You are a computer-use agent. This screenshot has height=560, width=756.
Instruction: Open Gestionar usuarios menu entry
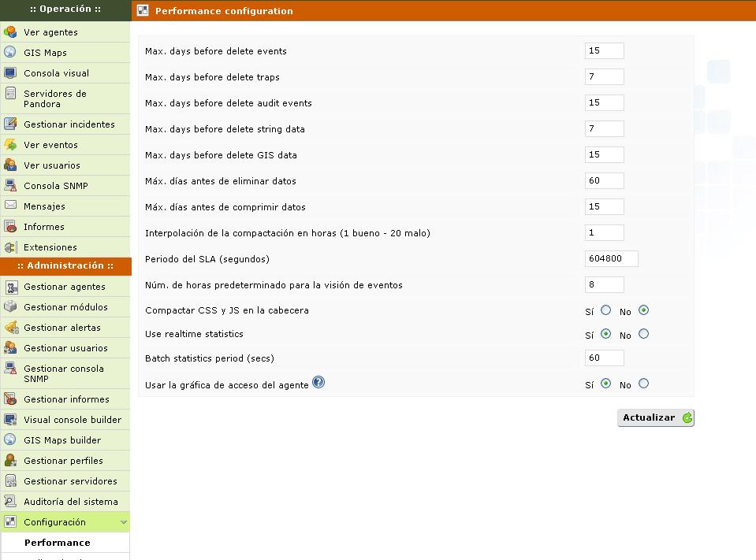click(65, 348)
